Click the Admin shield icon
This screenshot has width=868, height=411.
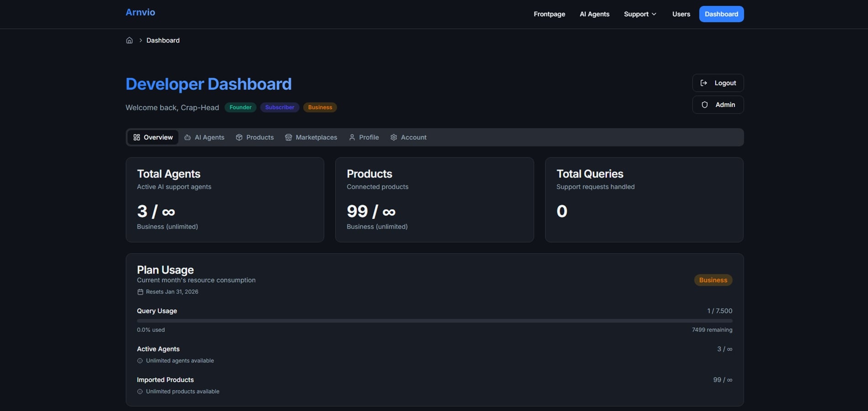pos(705,105)
